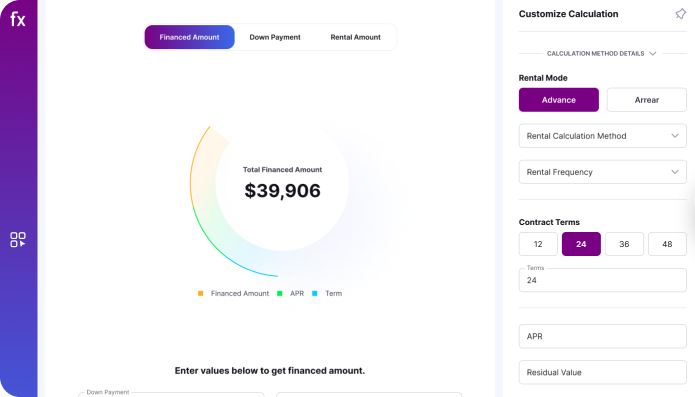Select Advance rental mode
This screenshot has height=397, width=695.
558,100
